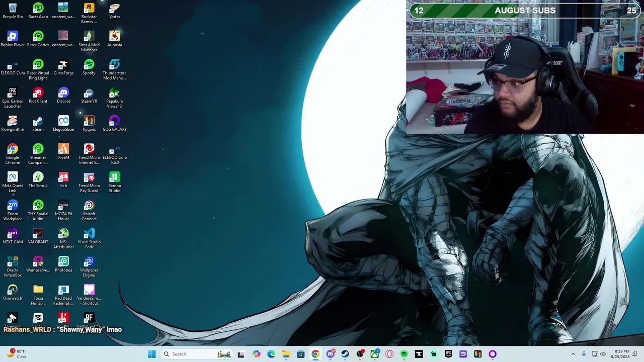Open Trend Micro Pay Guard icon
Viewport: 644px width, 362px height.
[x=89, y=182]
